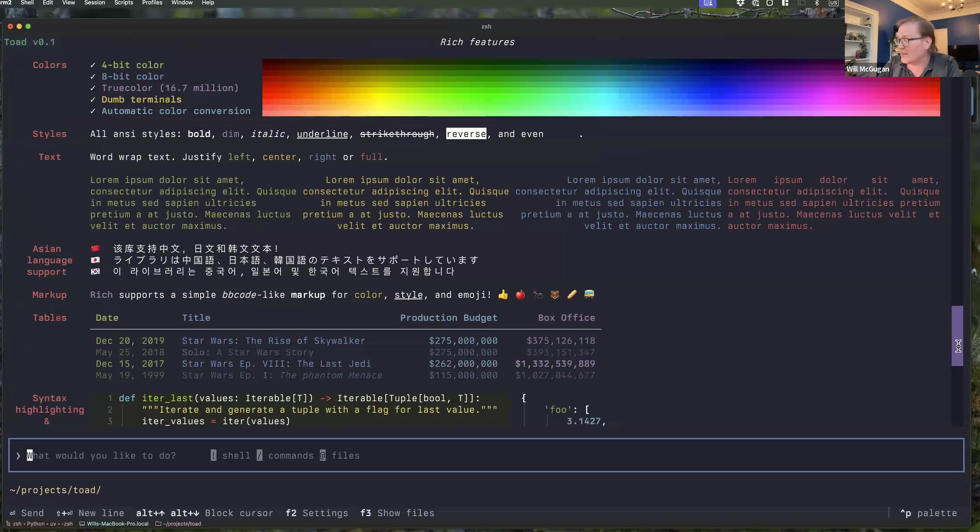Open the US input source menu
Image resolution: width=980 pixels, height=532 pixels.
(833, 3)
